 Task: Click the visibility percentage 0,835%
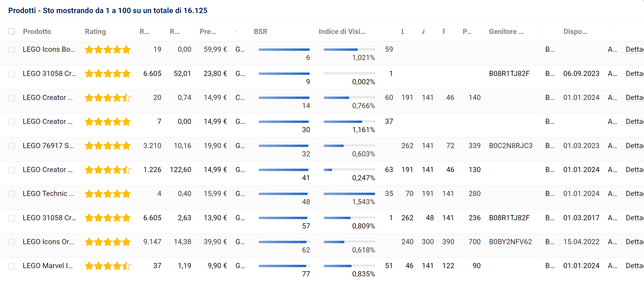pyautogui.click(x=364, y=274)
